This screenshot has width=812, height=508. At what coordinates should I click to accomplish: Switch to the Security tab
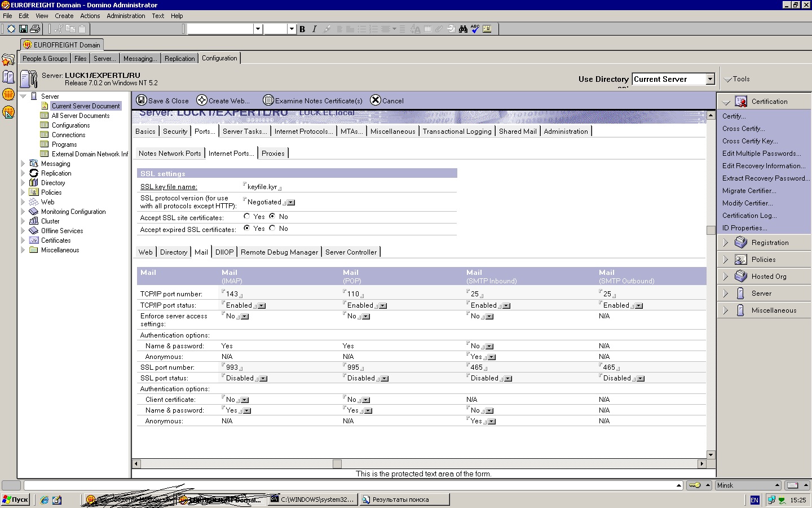pos(175,131)
